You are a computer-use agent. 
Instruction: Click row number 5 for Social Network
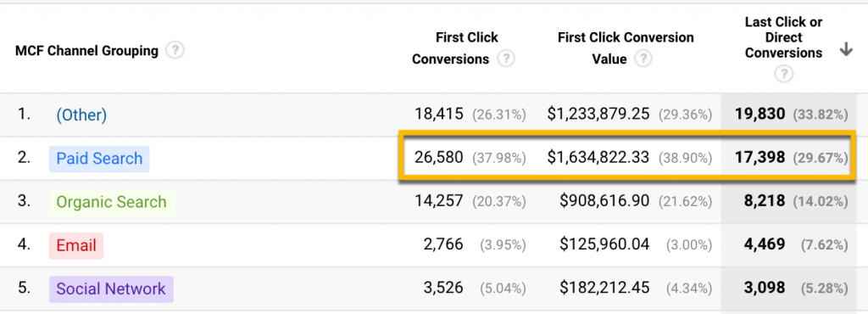point(23,289)
